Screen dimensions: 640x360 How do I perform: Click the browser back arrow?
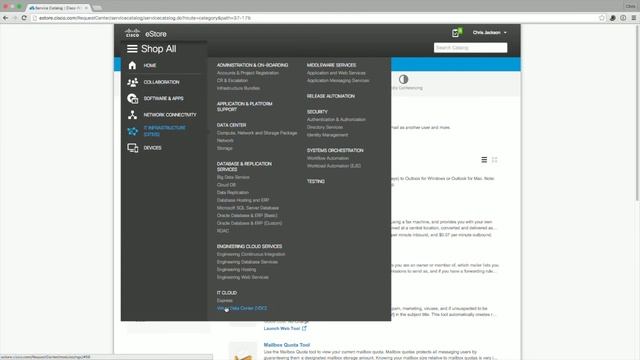pyautogui.click(x=5, y=18)
